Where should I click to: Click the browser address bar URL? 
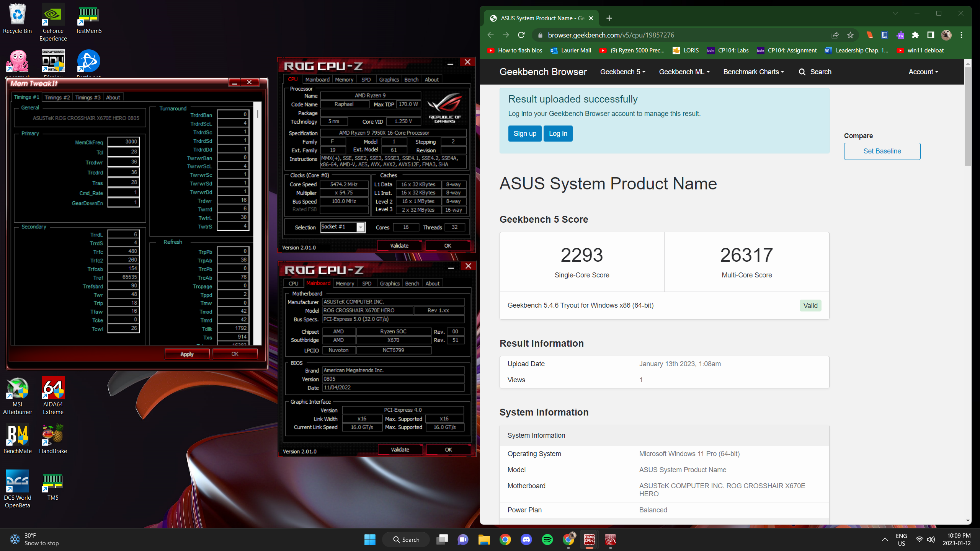click(611, 35)
